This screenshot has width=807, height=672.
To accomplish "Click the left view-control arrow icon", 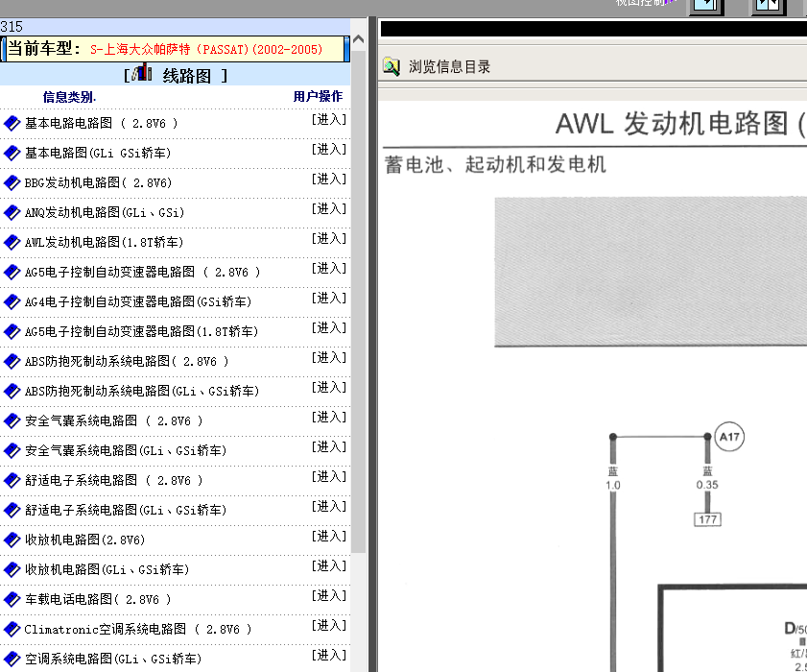I will coord(705,6).
